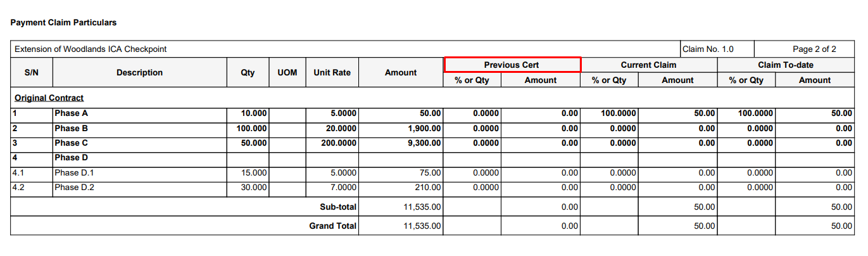Select the Page 2 of 2 indicator

[814, 49]
